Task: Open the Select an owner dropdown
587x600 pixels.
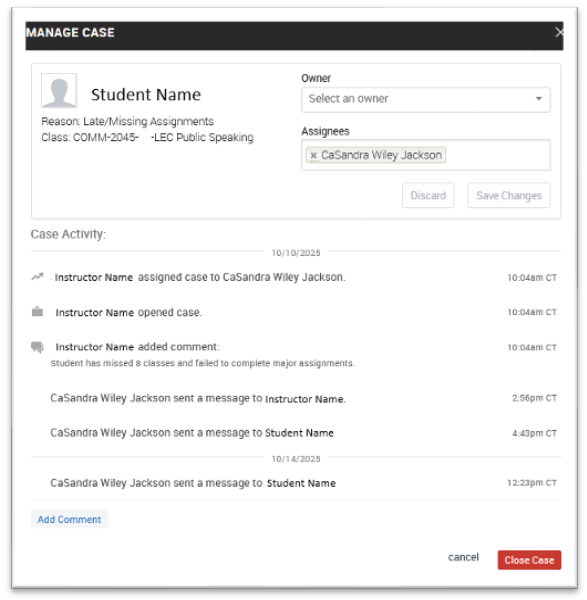Action: coord(426,99)
